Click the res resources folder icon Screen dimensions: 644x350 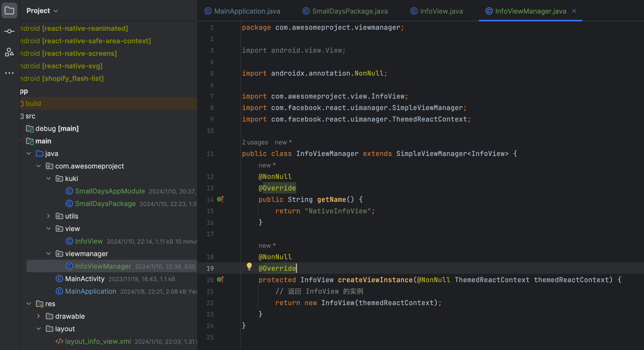(40, 304)
